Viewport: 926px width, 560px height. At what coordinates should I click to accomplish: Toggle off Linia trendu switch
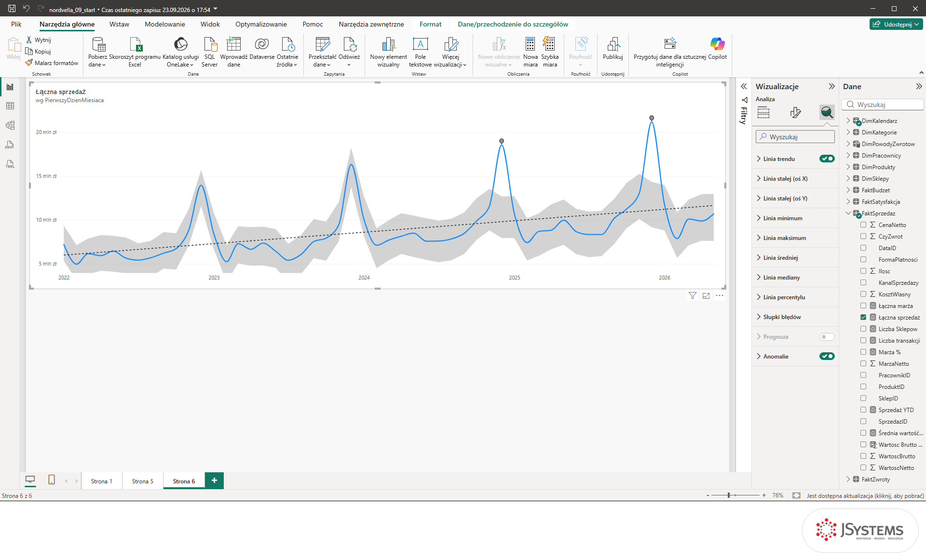pyautogui.click(x=827, y=159)
